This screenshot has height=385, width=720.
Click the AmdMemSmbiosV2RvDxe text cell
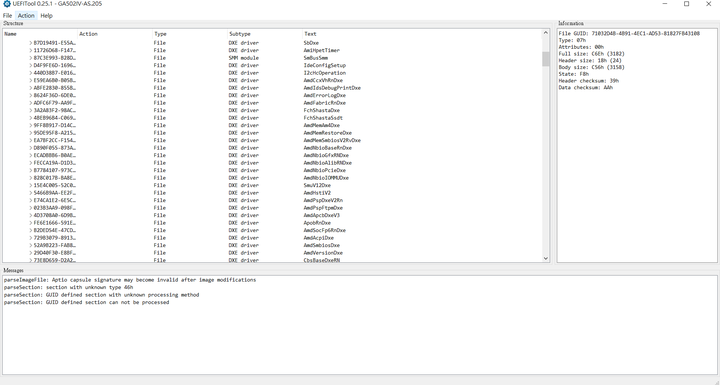pyautogui.click(x=332, y=140)
